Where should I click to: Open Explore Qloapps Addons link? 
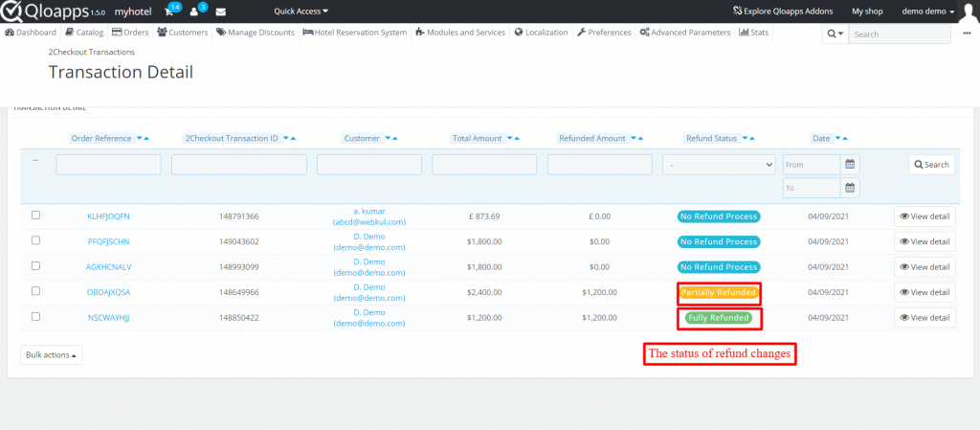[x=783, y=11]
